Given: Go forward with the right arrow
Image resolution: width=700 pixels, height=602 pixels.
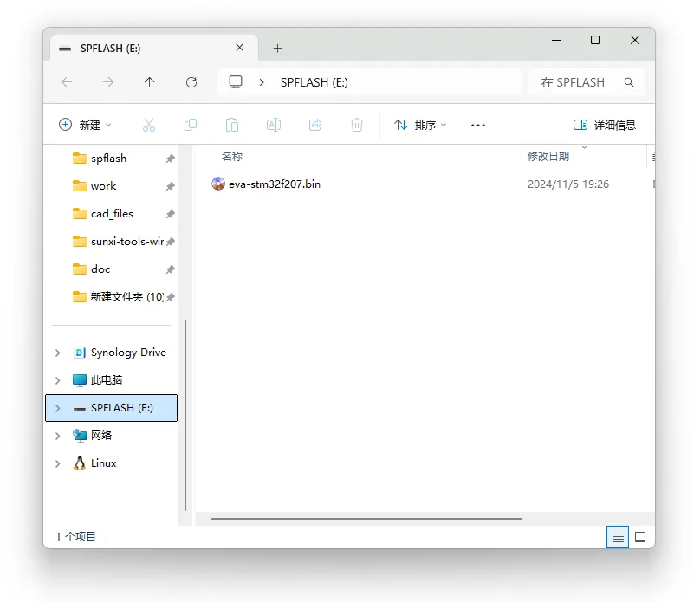Looking at the screenshot, I should click(108, 82).
